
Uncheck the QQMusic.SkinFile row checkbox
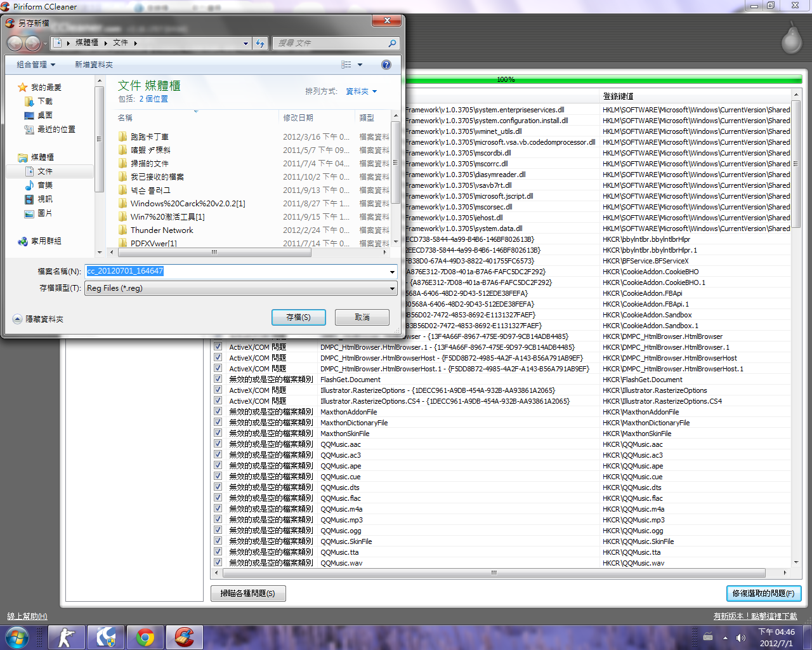[x=218, y=541]
